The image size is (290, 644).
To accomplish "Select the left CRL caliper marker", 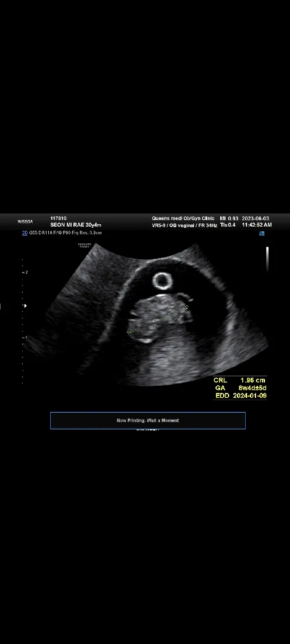I will [x=129, y=332].
